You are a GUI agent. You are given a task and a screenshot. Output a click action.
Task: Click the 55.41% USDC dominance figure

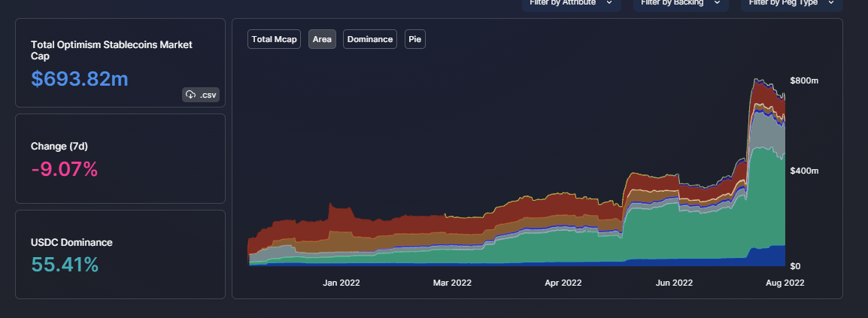65,265
